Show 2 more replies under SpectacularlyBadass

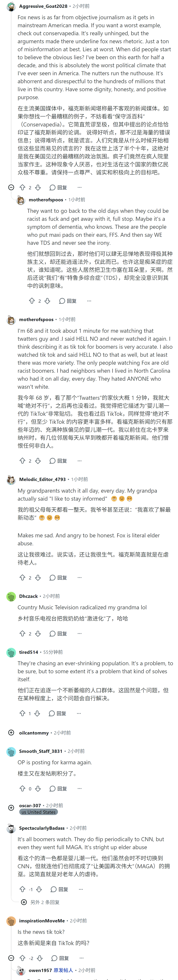[x=40, y=902]
